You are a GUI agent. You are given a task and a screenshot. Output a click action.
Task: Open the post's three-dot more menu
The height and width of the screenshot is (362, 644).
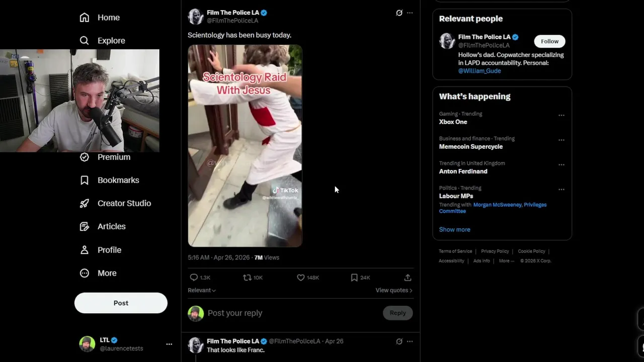point(410,13)
